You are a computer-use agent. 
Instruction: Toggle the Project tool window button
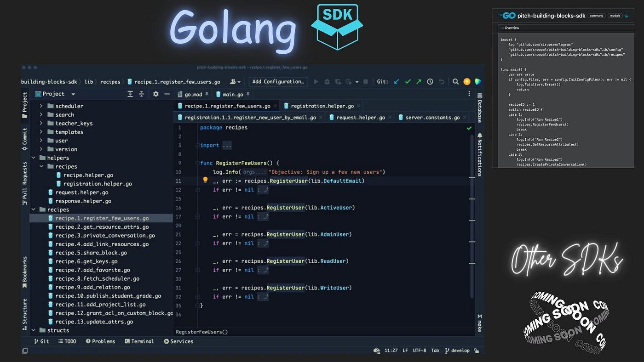[x=25, y=105]
